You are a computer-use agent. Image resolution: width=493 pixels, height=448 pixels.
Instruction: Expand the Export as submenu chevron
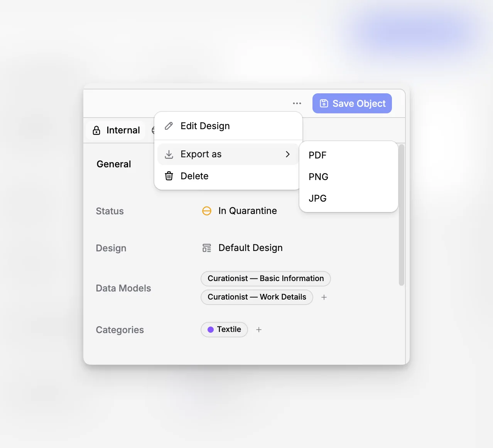[x=287, y=154]
